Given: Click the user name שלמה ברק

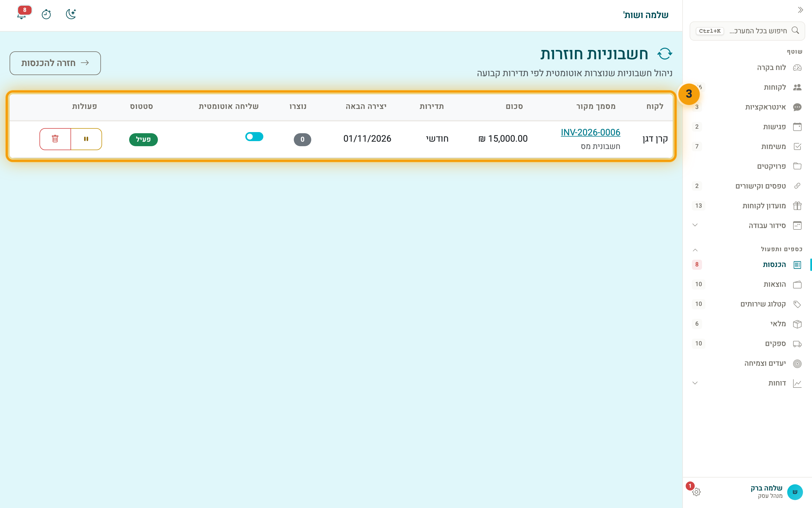Looking at the screenshot, I should (766, 488).
